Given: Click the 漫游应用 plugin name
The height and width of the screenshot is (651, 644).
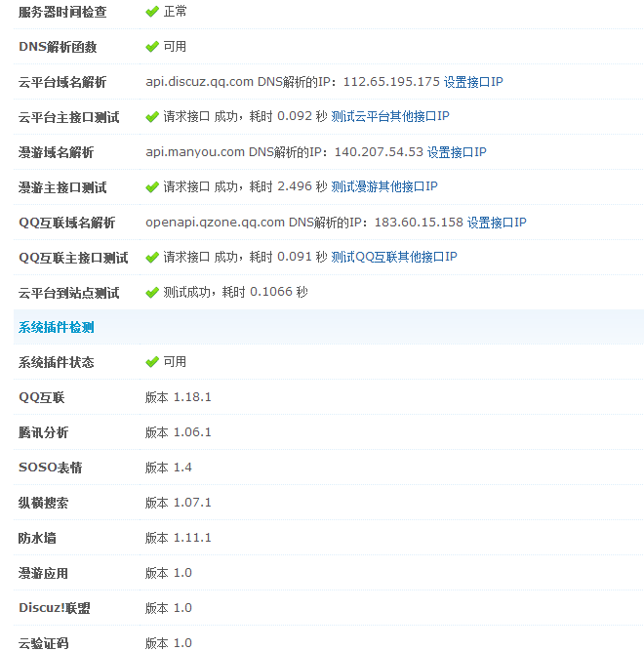Looking at the screenshot, I should 44,573.
